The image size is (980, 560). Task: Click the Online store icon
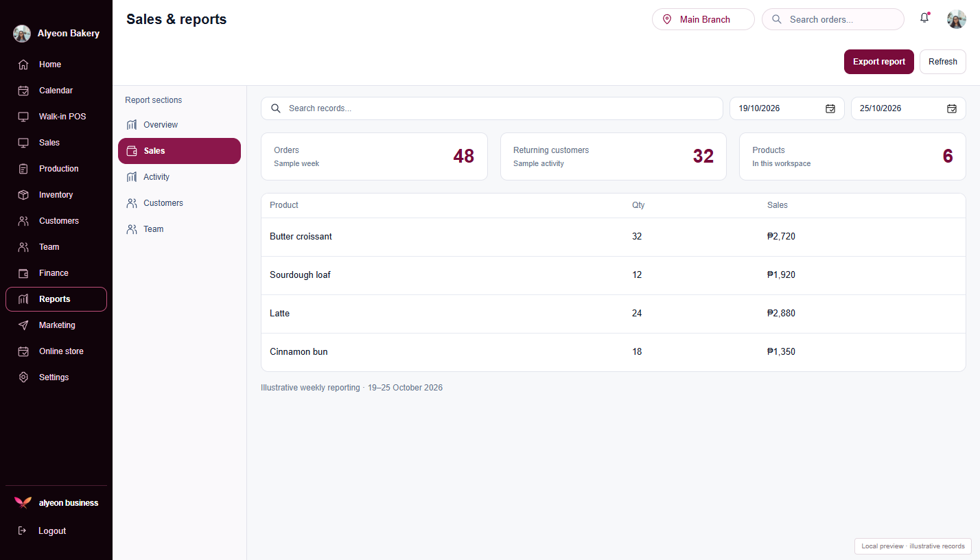pos(23,351)
